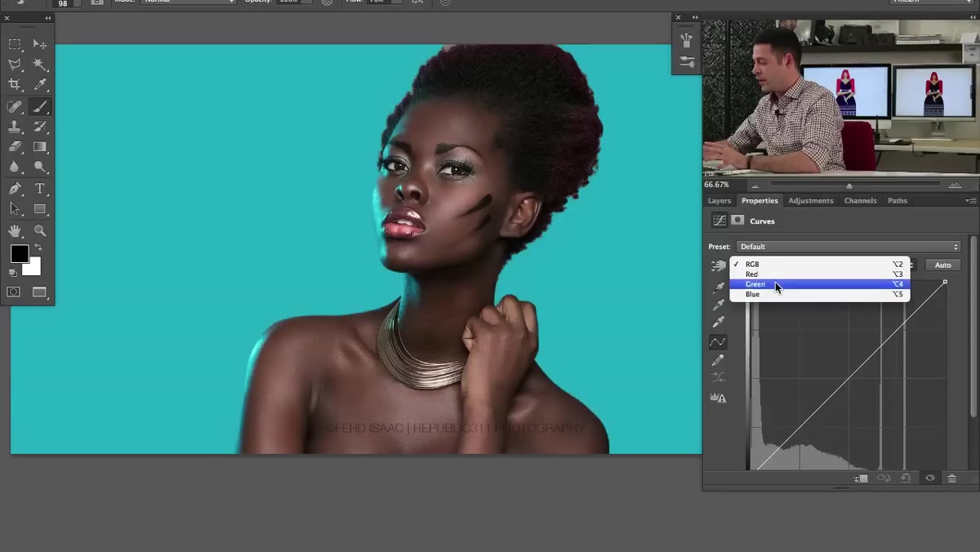Viewport: 980px width, 552px height.
Task: Select the Eyedropper tool in the toolbox
Action: 39,85
